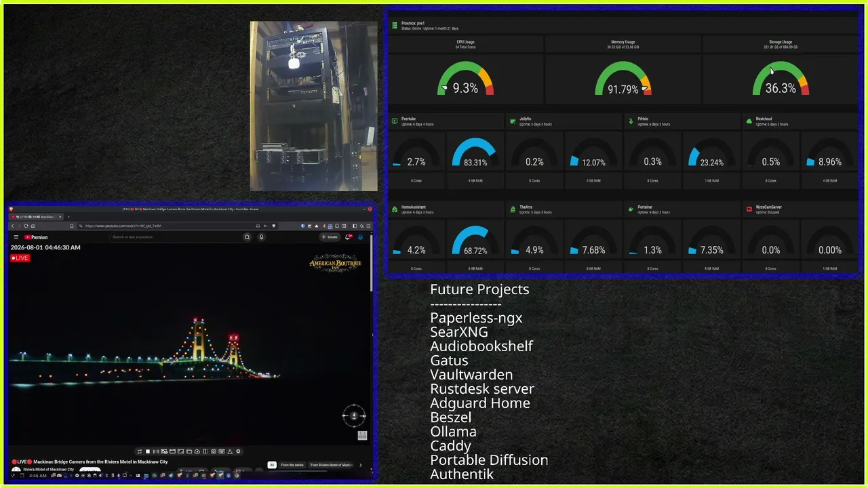Click the server rack camera thumbnail
This screenshot has width=868, height=488.
[314, 106]
